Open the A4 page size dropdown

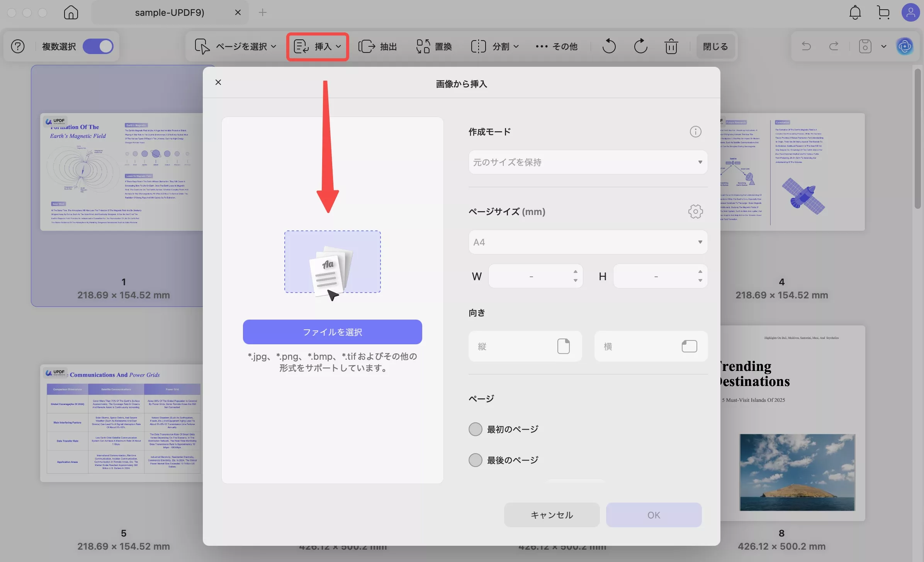[x=587, y=242]
